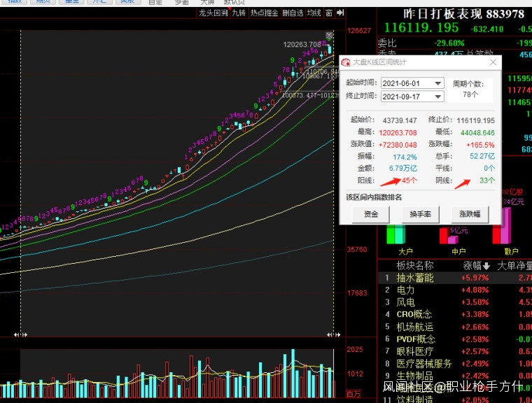Click the 大户 fund flow bar
The image size is (532, 403).
click(396, 234)
